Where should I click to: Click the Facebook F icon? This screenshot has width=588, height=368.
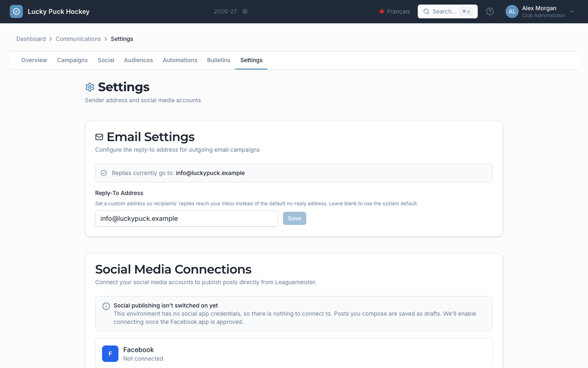click(x=110, y=354)
